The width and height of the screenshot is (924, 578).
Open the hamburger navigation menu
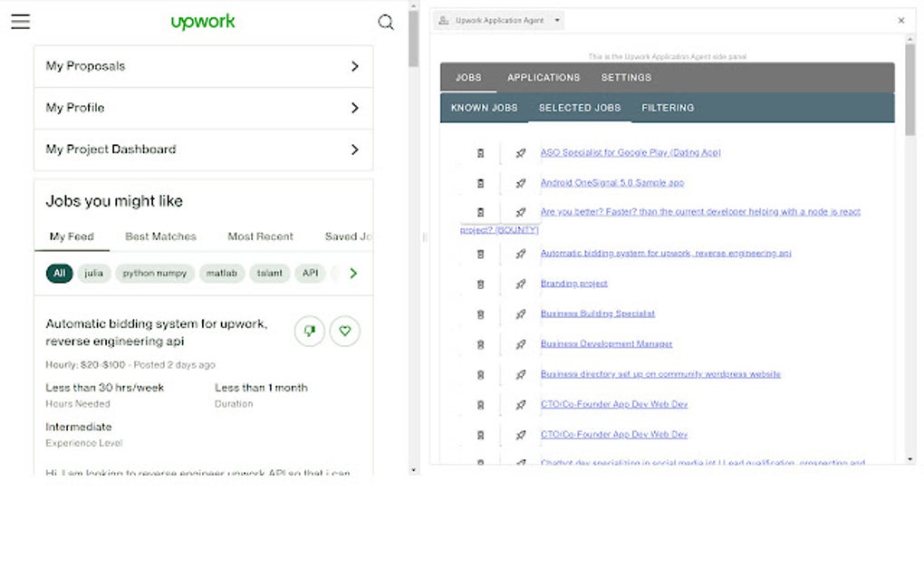pyautogui.click(x=22, y=22)
